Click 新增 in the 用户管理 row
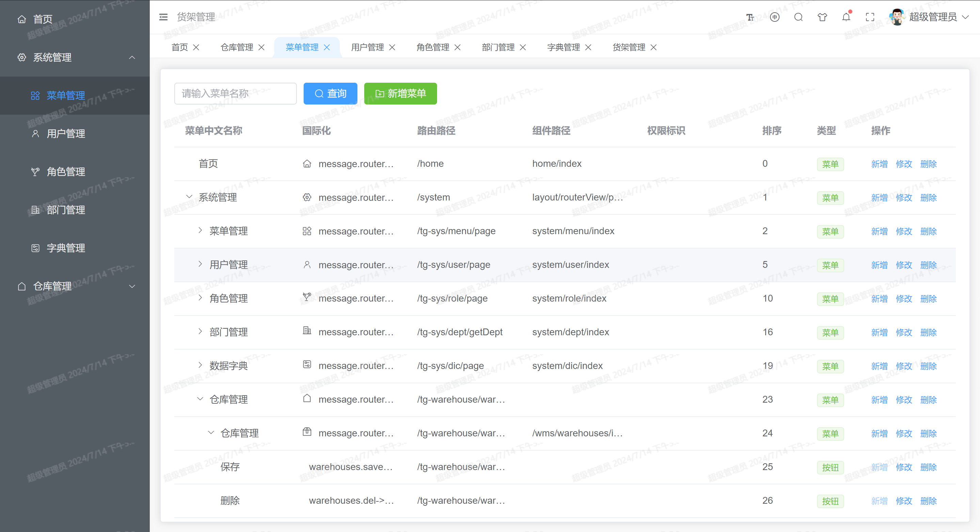This screenshot has height=532, width=980. pyautogui.click(x=880, y=265)
